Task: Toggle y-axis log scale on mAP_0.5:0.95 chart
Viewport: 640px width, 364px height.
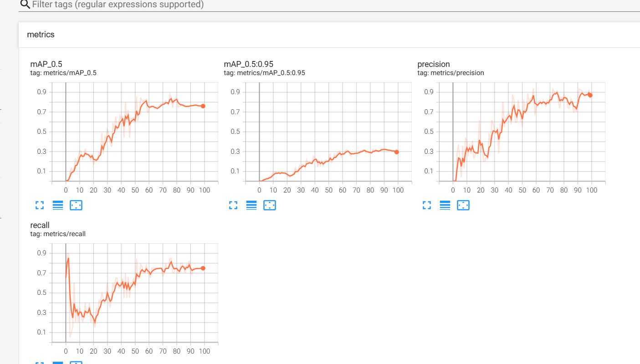Action: point(251,205)
